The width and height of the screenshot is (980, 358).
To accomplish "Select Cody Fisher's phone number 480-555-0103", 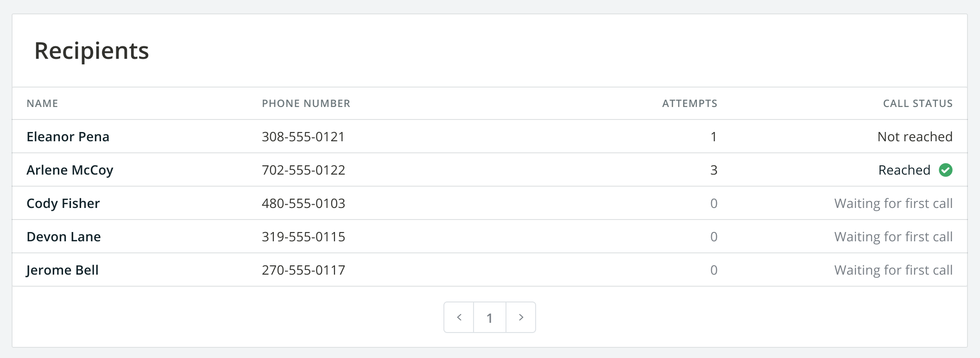I will tap(303, 203).
